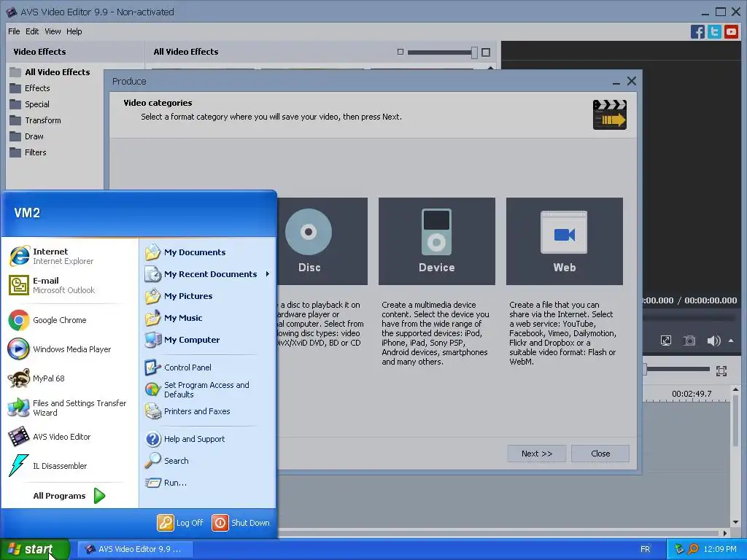Open the Twitter icon in AVS Video Editor
This screenshot has height=560, width=747.
click(x=714, y=32)
